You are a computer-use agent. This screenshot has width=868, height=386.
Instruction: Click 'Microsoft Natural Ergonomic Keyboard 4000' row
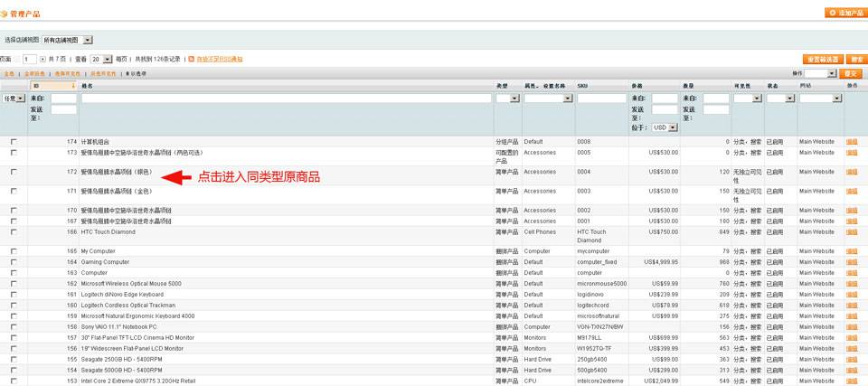point(137,316)
